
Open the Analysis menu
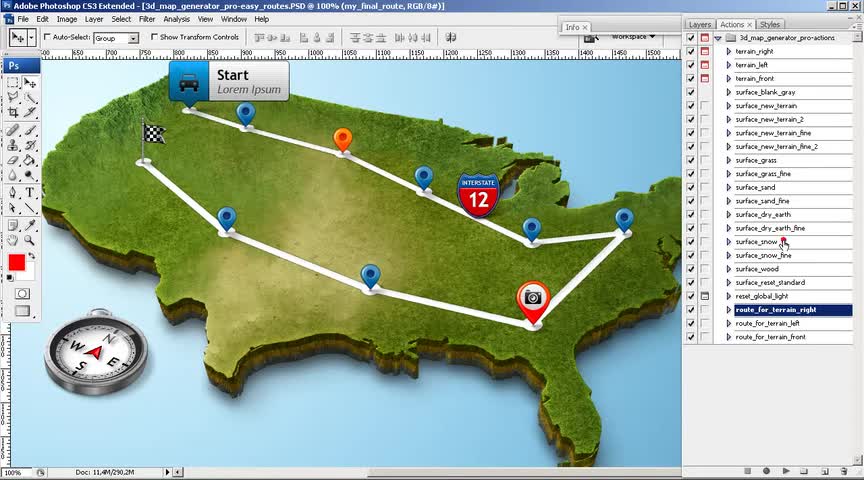176,19
